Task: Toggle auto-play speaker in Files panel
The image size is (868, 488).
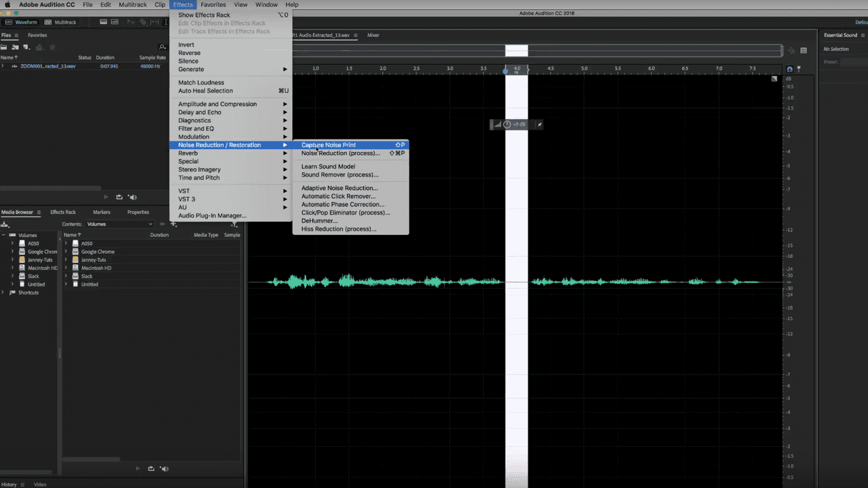Action: 132,197
